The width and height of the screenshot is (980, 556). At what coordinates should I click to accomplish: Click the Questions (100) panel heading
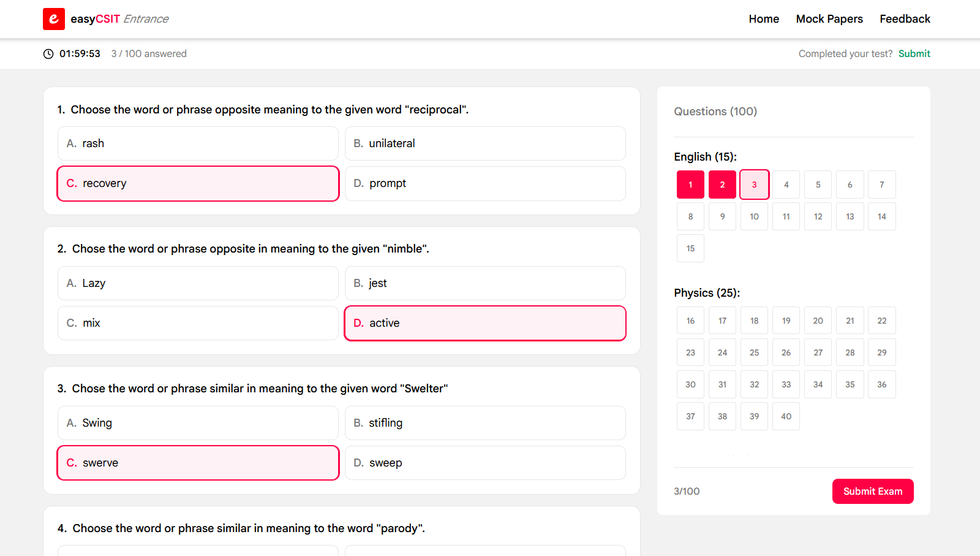(715, 112)
